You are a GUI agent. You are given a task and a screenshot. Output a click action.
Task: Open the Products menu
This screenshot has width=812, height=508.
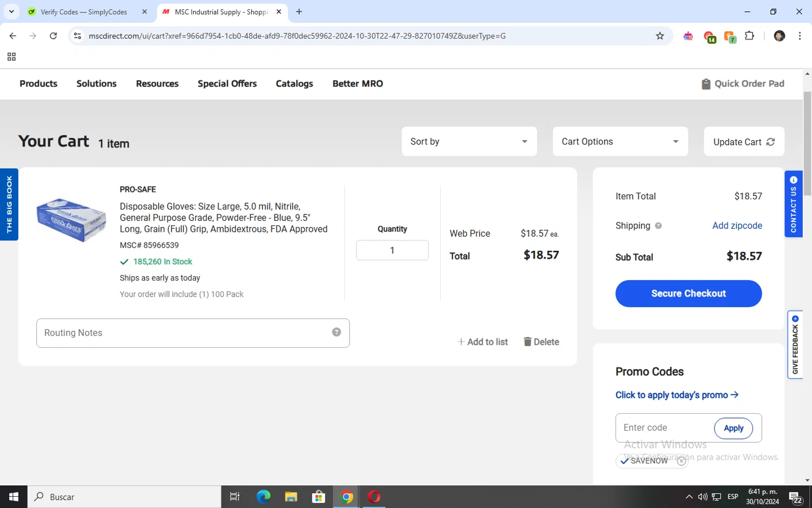point(38,83)
